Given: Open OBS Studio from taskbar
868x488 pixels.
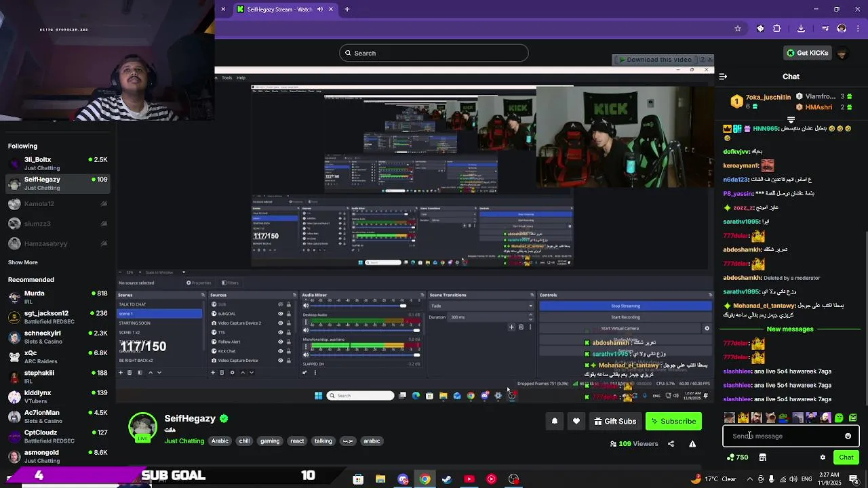Looking at the screenshot, I should click(514, 479).
